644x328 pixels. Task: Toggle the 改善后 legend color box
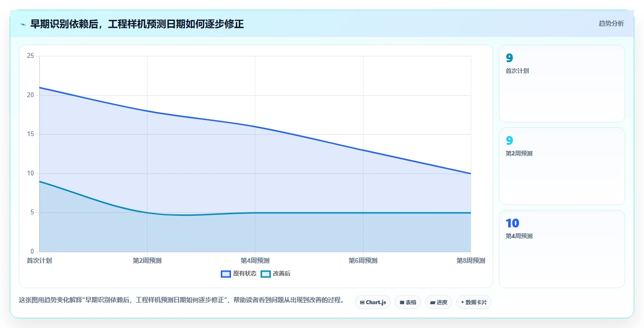pyautogui.click(x=265, y=274)
